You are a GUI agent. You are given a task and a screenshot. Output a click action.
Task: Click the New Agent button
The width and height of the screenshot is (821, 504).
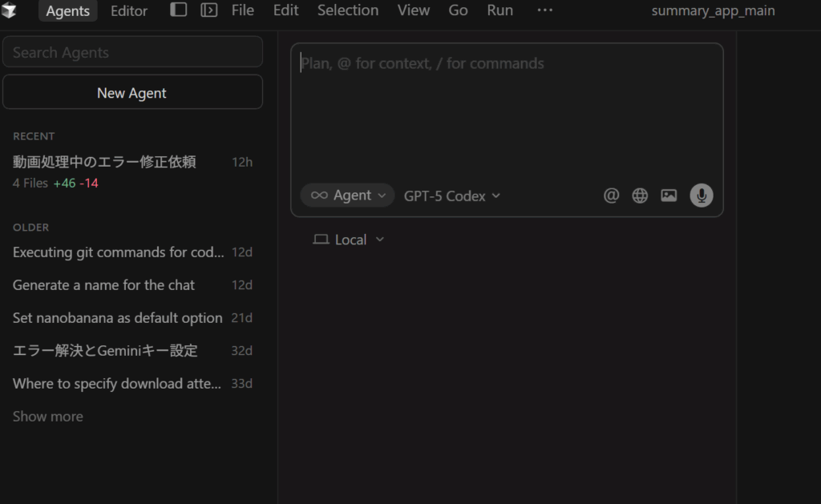(x=132, y=92)
